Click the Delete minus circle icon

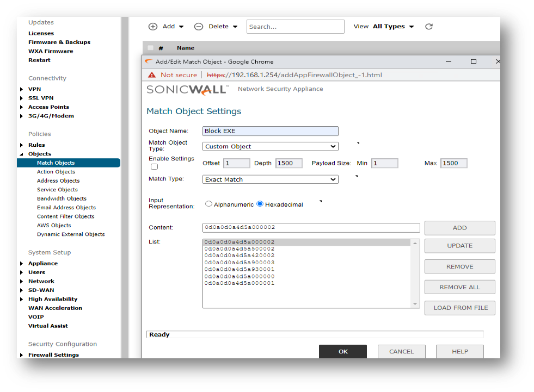[199, 27]
